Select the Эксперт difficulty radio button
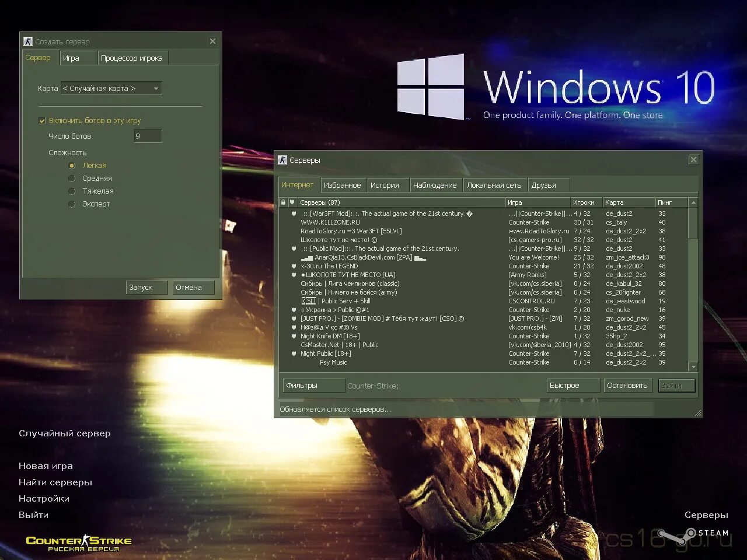The width and height of the screenshot is (747, 560). coord(72,204)
